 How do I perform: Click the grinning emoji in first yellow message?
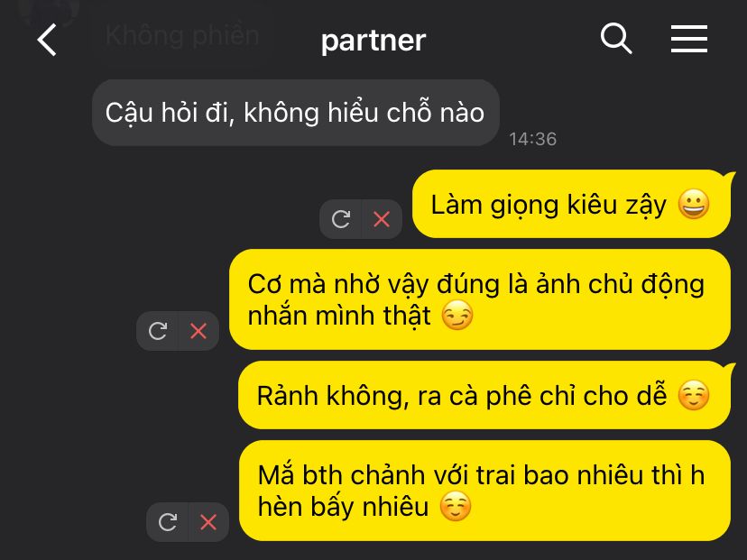pyautogui.click(x=694, y=205)
